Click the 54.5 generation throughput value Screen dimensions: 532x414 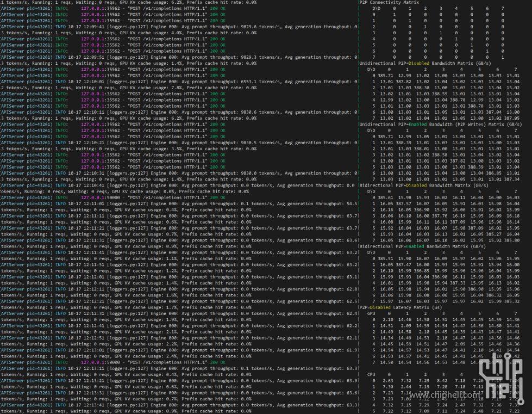tap(351, 203)
